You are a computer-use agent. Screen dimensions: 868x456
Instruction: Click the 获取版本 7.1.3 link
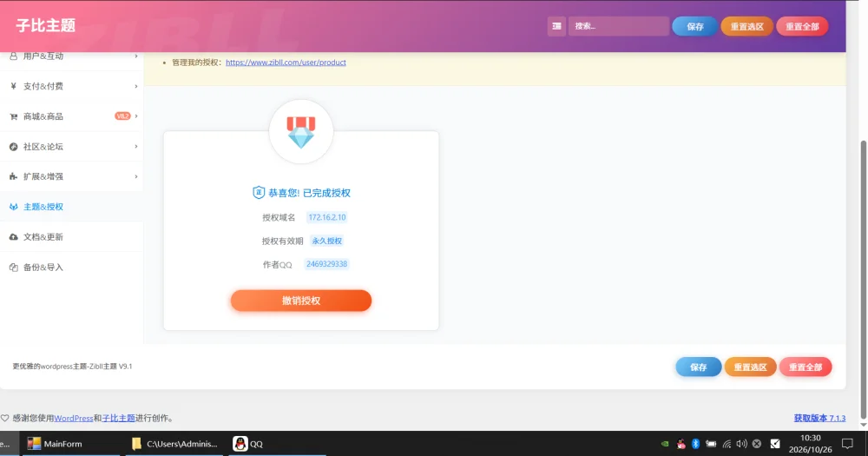pos(819,419)
